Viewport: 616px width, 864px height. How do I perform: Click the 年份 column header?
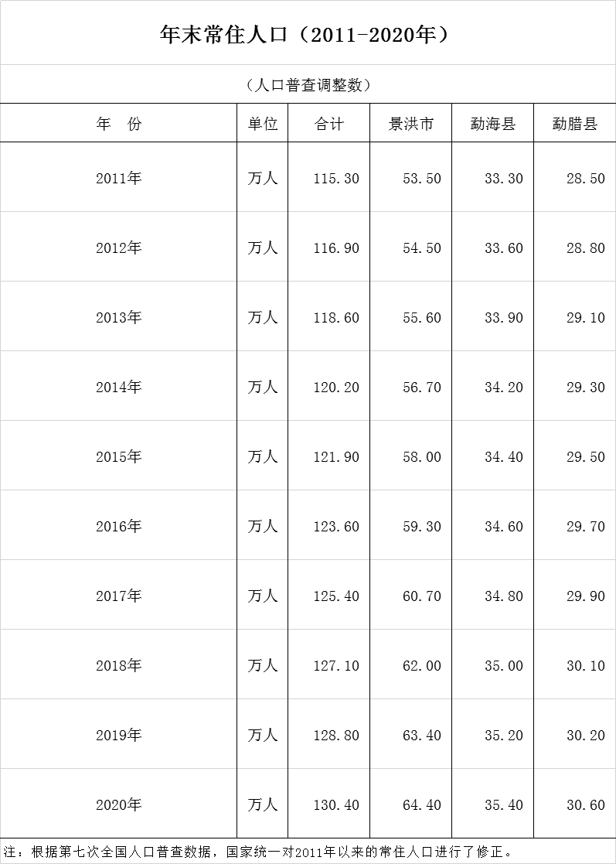coord(119,124)
